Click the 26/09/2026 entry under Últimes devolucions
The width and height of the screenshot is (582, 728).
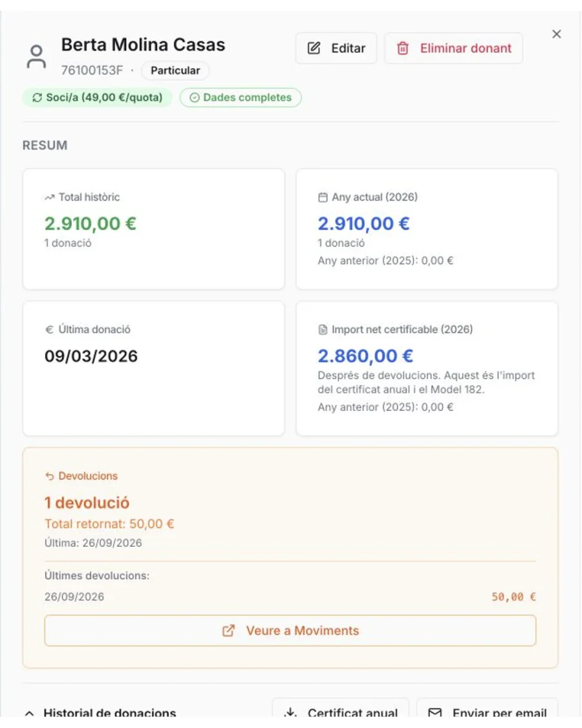coord(74,597)
